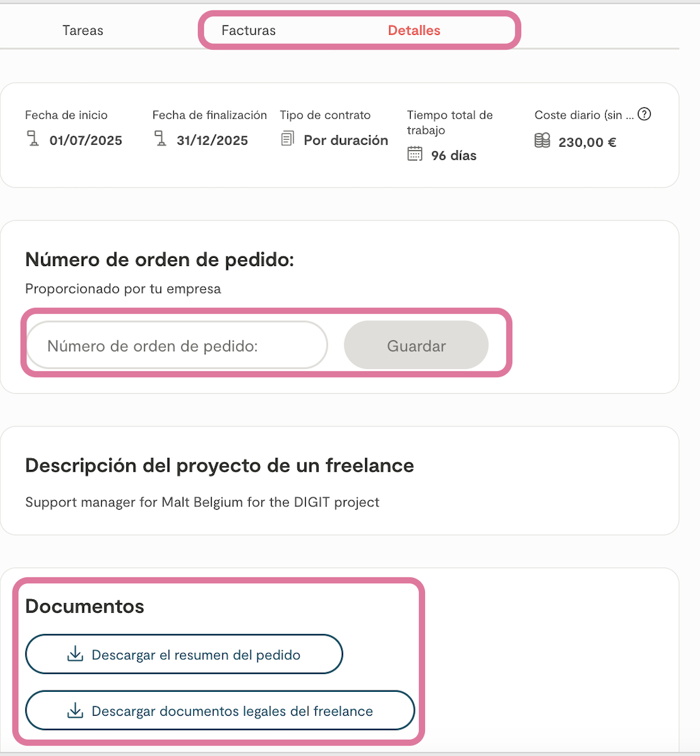
Task: Switch to the Tareas tab
Action: coord(83,31)
